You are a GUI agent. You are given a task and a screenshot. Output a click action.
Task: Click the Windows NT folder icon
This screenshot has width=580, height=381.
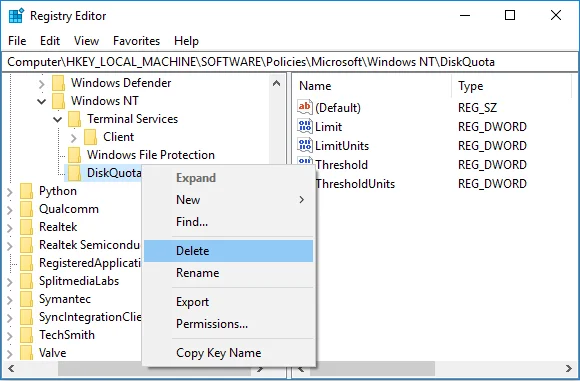[58, 101]
